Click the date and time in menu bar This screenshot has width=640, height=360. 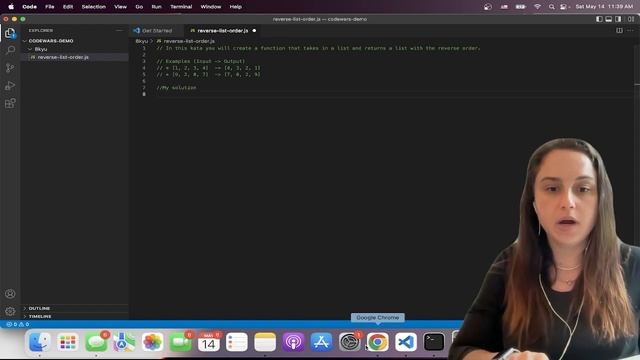click(x=604, y=7)
